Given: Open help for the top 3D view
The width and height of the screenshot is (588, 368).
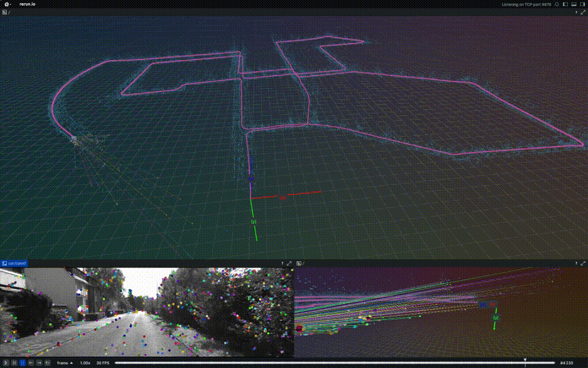Looking at the screenshot, I should click(576, 12).
